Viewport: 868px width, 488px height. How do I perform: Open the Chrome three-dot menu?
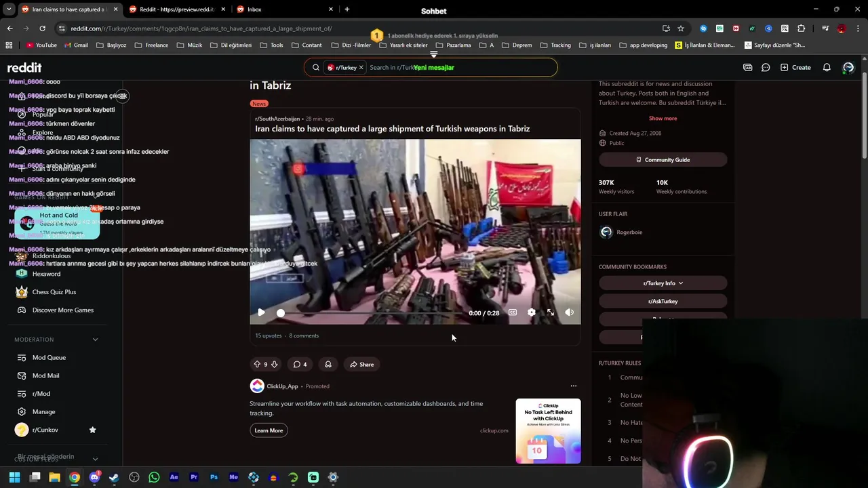point(858,28)
